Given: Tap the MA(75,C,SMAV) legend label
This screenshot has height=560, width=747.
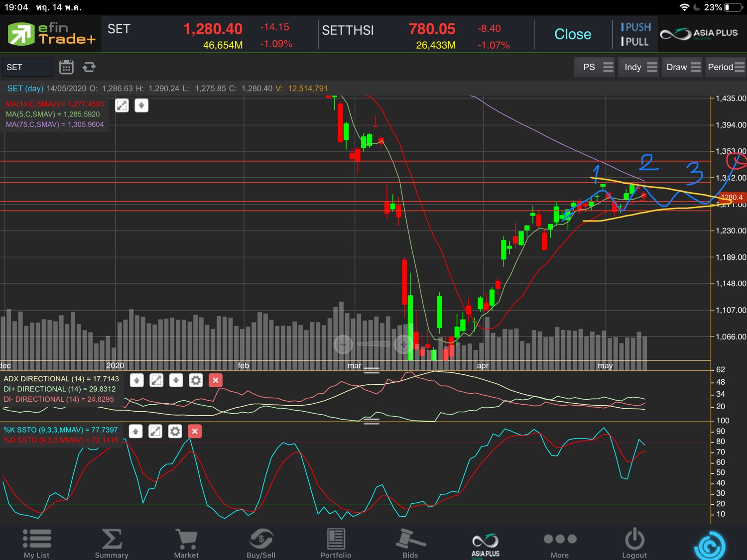Looking at the screenshot, I should tap(55, 124).
